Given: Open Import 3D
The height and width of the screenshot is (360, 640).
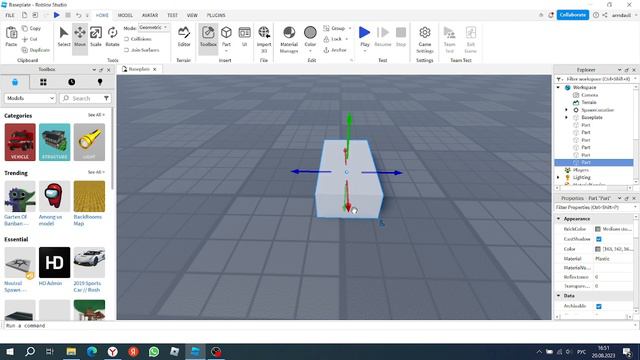Looking at the screenshot, I should [264, 39].
